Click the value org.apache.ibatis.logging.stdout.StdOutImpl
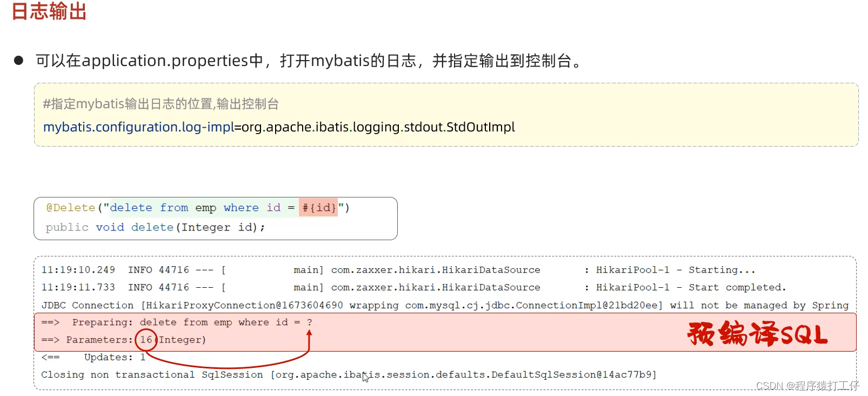 click(378, 127)
